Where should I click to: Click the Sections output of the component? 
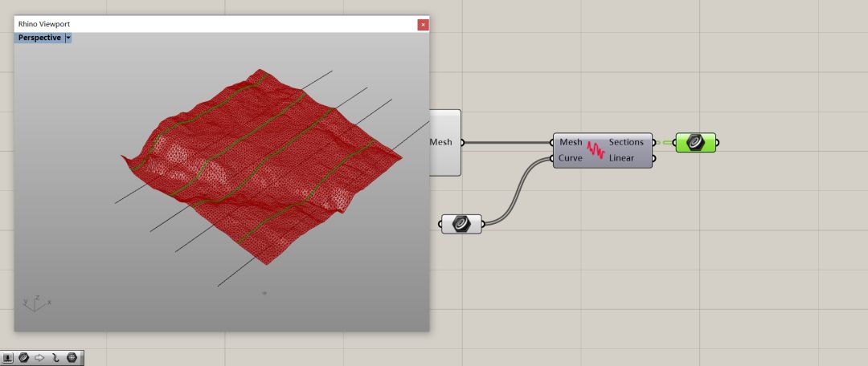tap(626, 142)
